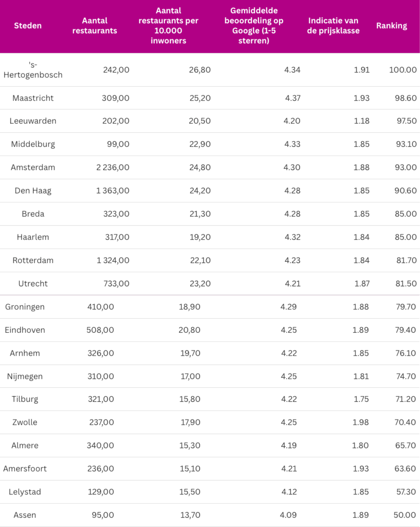Viewport: 420px width, 527px height.
Task: Click Assen's ranking value 50.00
Action: pos(404,515)
